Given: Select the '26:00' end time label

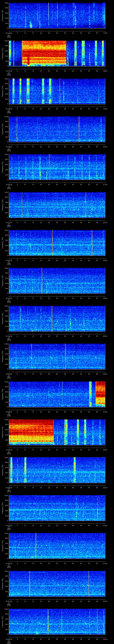Looking at the screenshot, I should 105,374.
